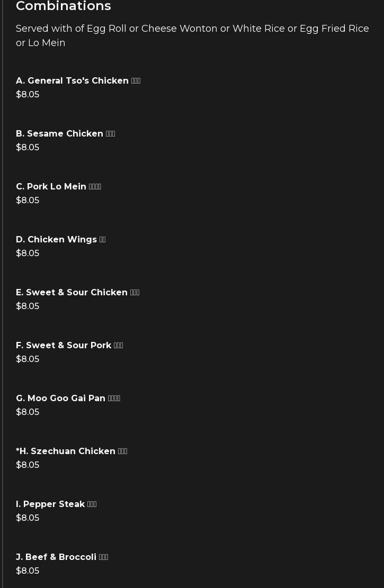Click the General Tso's Chicken $8.05 price
The height and width of the screenshot is (588, 384).
pyautogui.click(x=28, y=95)
